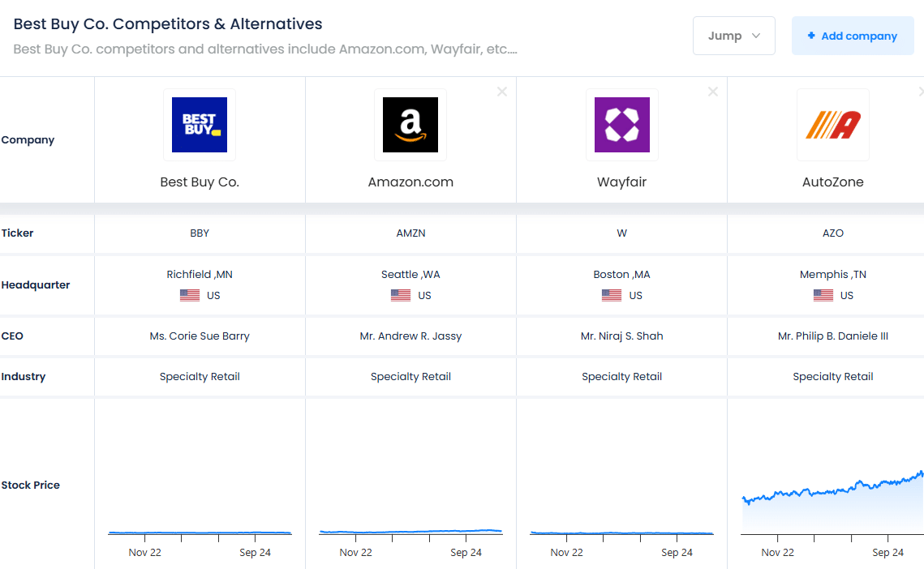The height and width of the screenshot is (569, 924).
Task: Open the Amazon.com company name link
Action: click(x=410, y=182)
